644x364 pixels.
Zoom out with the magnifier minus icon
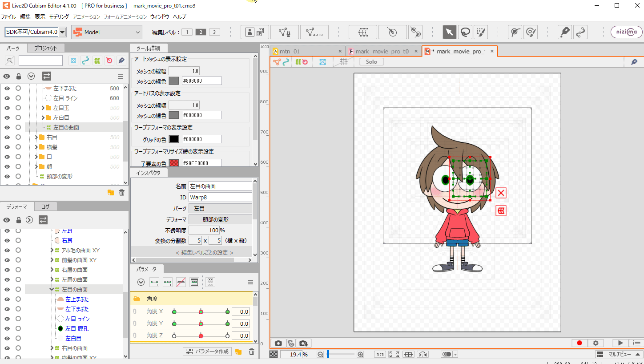pyautogui.click(x=320, y=354)
